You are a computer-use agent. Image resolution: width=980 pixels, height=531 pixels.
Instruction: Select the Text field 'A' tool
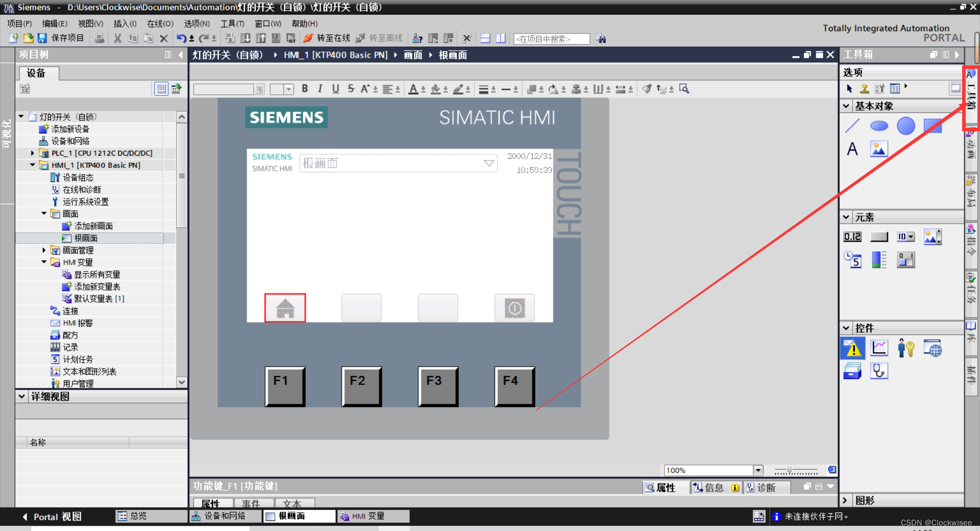[852, 149]
